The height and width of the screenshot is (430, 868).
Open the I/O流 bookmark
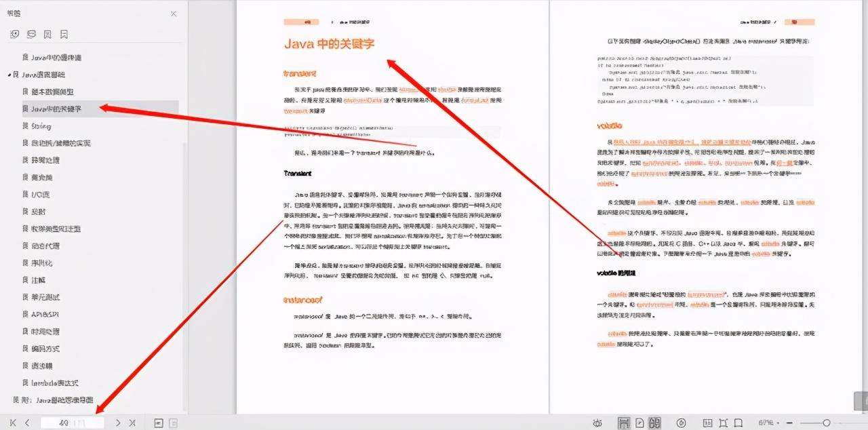tap(41, 195)
